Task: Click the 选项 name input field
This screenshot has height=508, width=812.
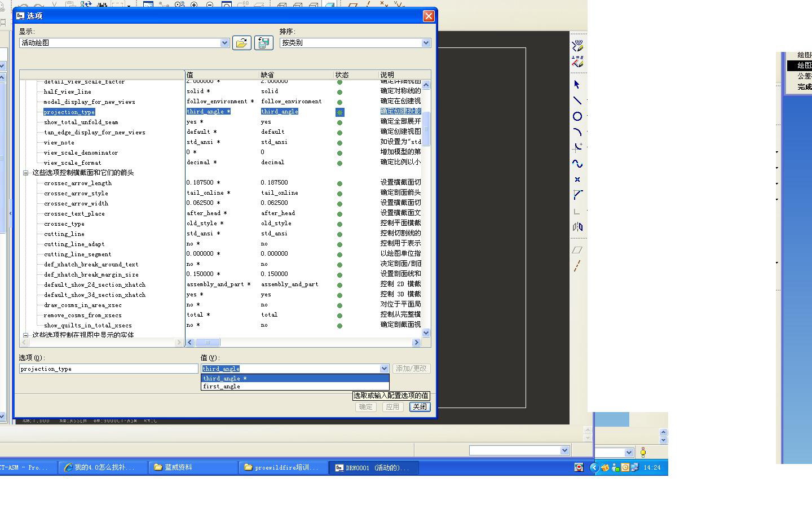Action: click(x=108, y=369)
